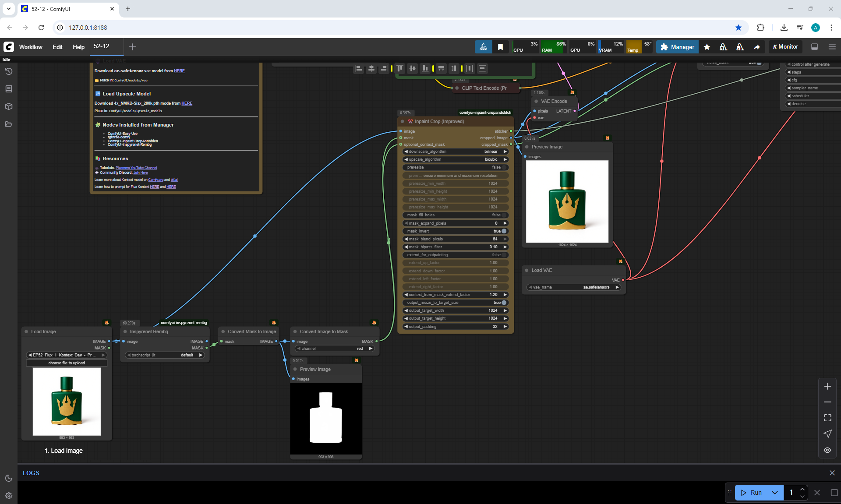
Task: Increase the mask_blend_pixels value arrow
Action: [505, 239]
